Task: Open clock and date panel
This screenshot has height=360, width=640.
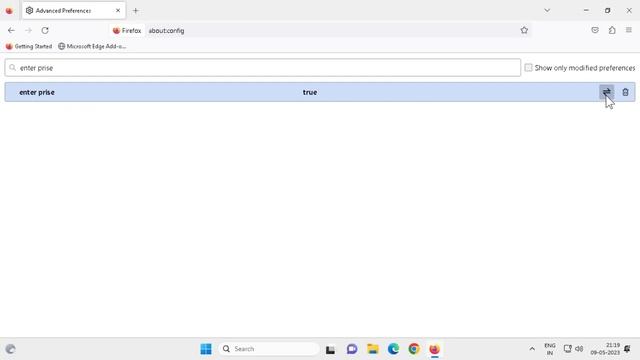Action: point(605,349)
